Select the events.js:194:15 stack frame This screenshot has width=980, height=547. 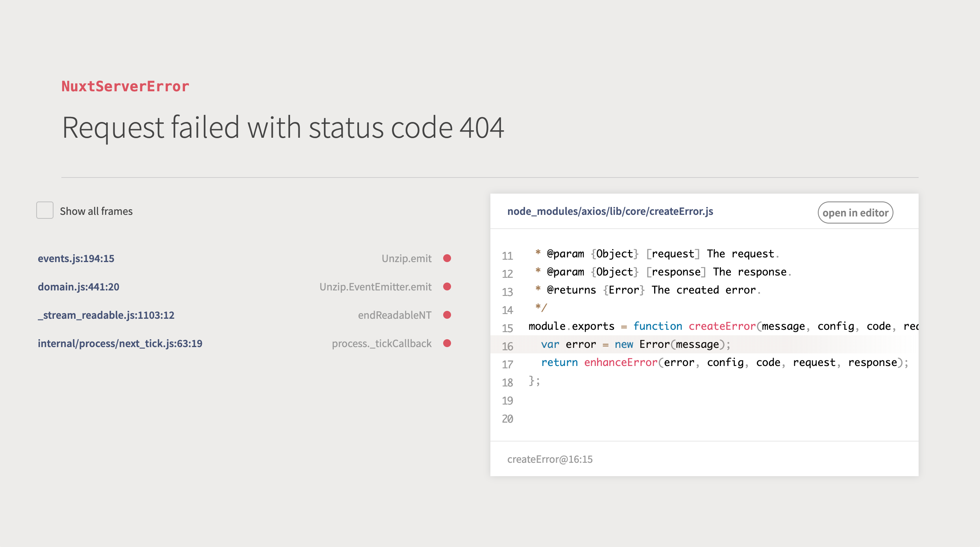click(76, 259)
